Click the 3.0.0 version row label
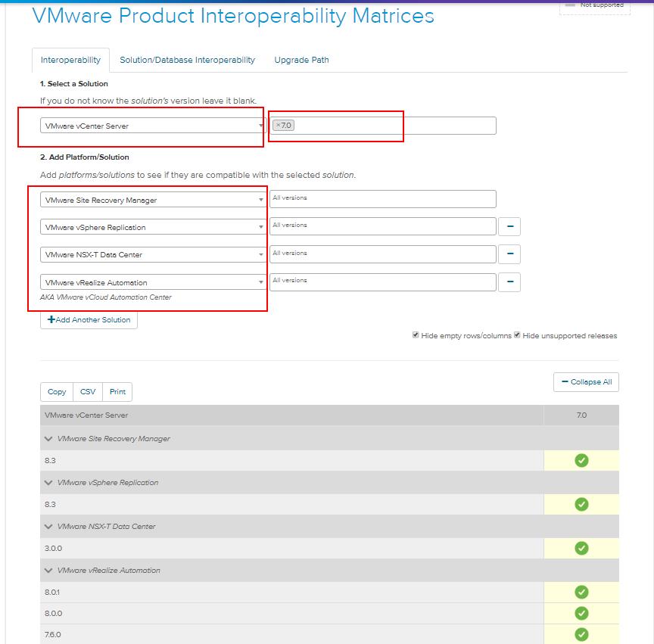Screen dimensions: 654x644 53,548
